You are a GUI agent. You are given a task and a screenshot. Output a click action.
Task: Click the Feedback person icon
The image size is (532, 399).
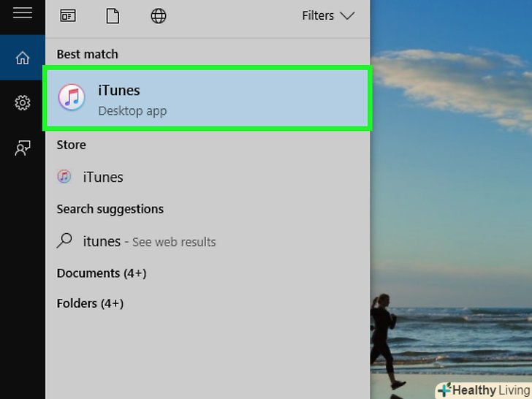coord(23,148)
